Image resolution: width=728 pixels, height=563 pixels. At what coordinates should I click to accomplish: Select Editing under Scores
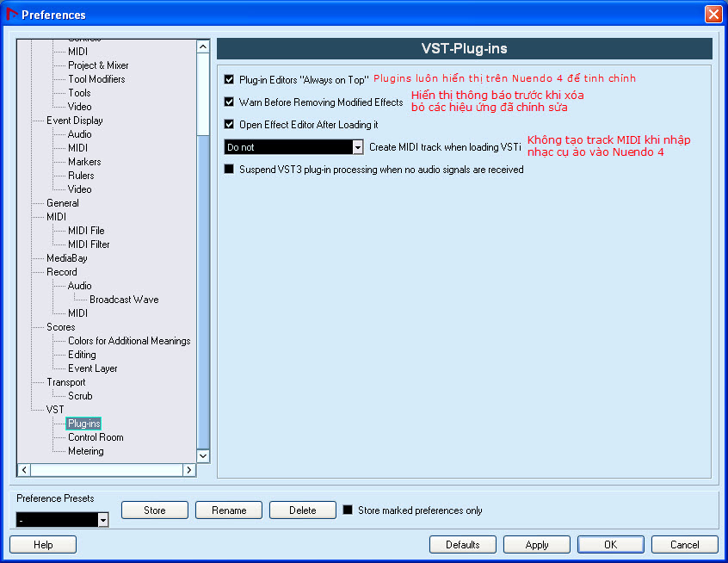coord(82,355)
